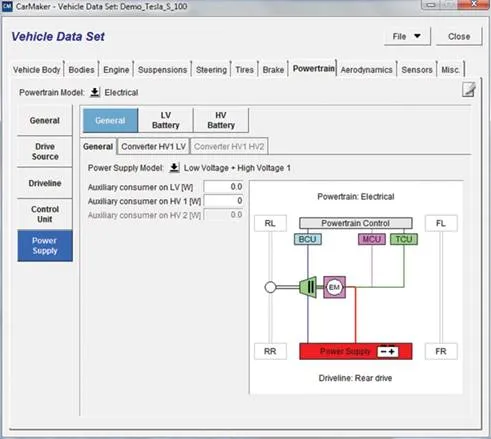
Task: Click the RR wheel box
Action: point(270,351)
